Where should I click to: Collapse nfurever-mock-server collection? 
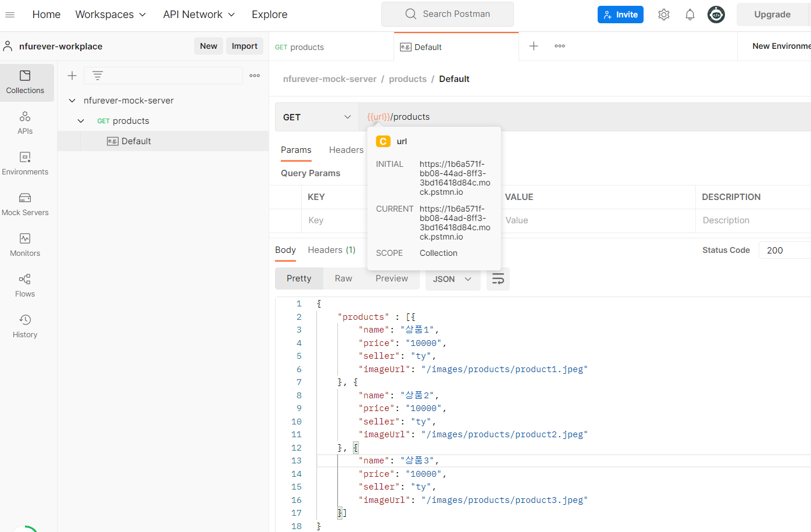click(x=72, y=101)
